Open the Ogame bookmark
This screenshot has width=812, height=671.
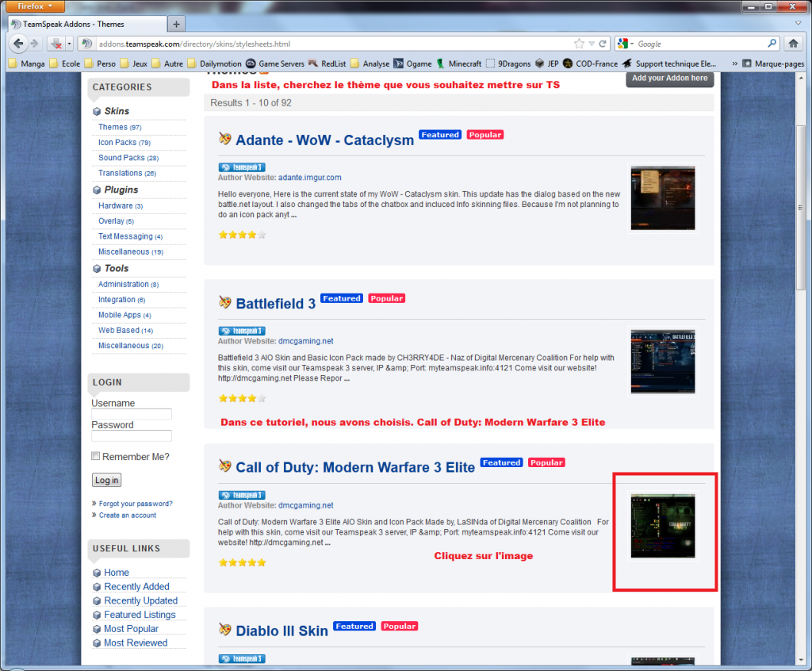point(412,63)
